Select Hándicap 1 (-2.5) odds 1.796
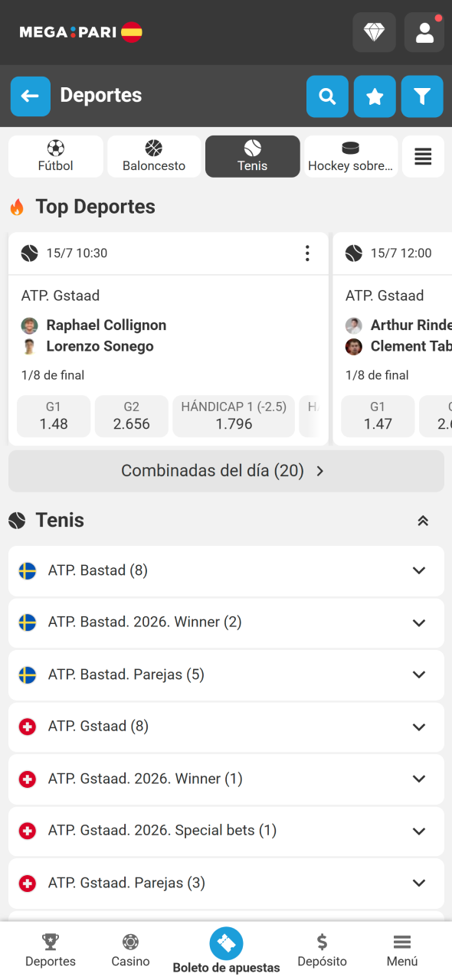 [234, 416]
